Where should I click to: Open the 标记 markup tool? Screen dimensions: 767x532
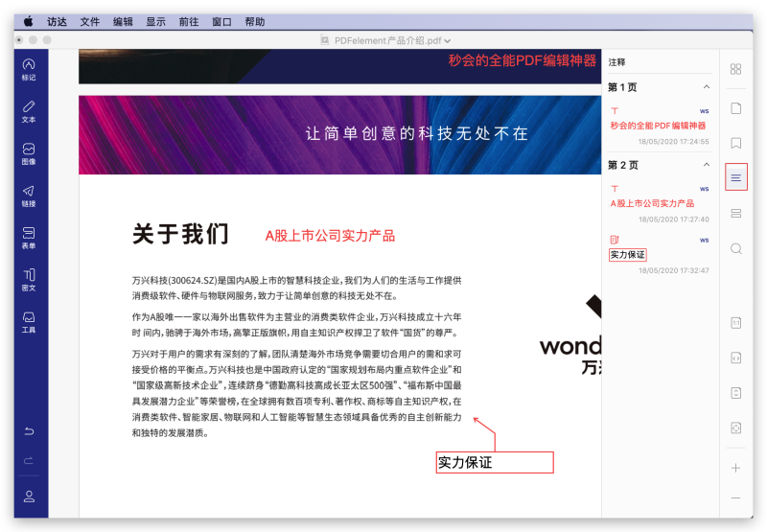click(x=29, y=68)
